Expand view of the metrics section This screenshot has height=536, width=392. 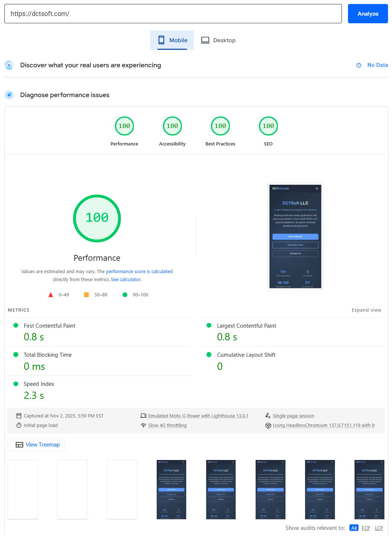[366, 310]
